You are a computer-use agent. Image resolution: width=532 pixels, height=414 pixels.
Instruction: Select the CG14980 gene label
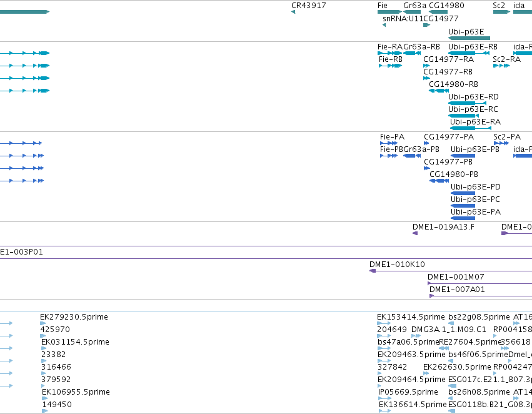[x=446, y=6]
